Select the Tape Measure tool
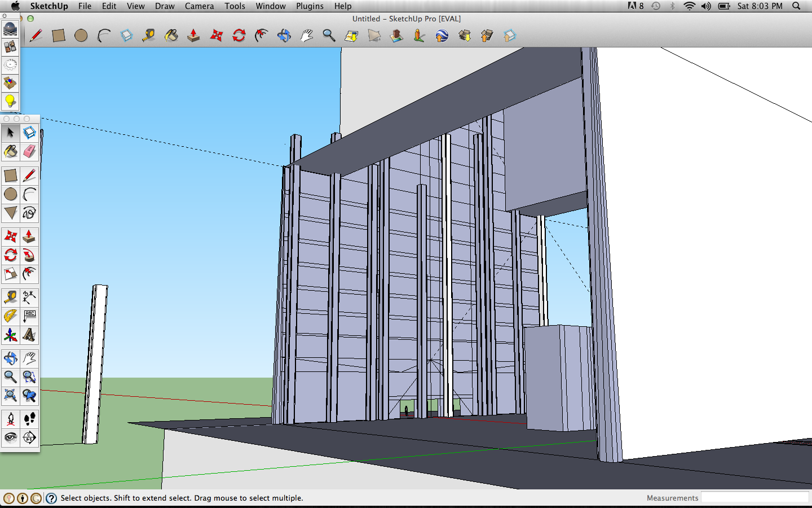 pos(10,297)
